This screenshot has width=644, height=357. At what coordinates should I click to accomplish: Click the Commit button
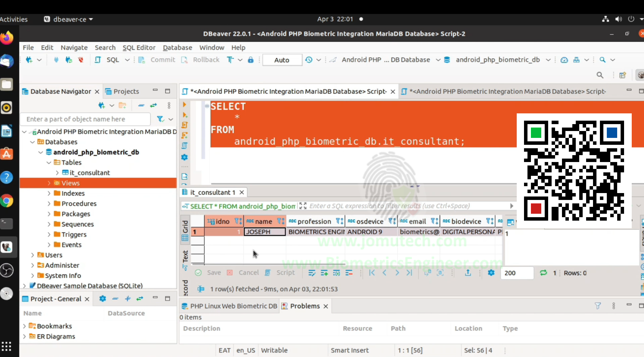pyautogui.click(x=157, y=60)
